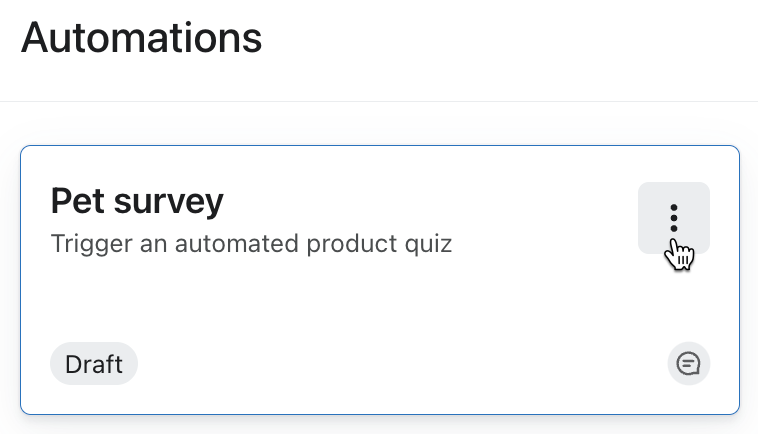Screen dimensions: 758x434
Task: Click "Trigger an automated product quiz" description
Action: [x=251, y=243]
